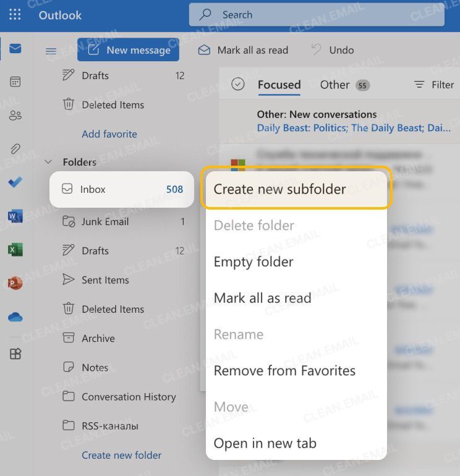Viewport: 460px width, 476px height.
Task: Choose Create new subfolder
Action: click(x=296, y=189)
